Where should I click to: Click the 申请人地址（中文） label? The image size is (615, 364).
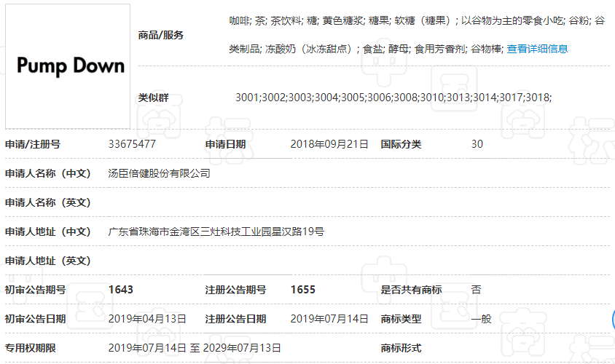[48, 232]
